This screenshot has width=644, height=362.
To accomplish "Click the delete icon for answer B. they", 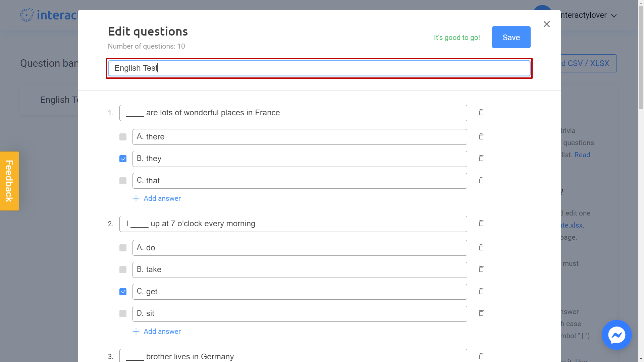I will click(x=481, y=158).
